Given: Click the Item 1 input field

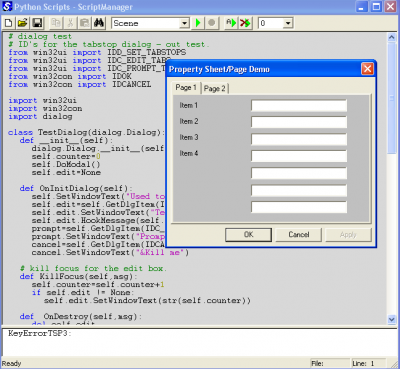Looking at the screenshot, I should point(299,105).
